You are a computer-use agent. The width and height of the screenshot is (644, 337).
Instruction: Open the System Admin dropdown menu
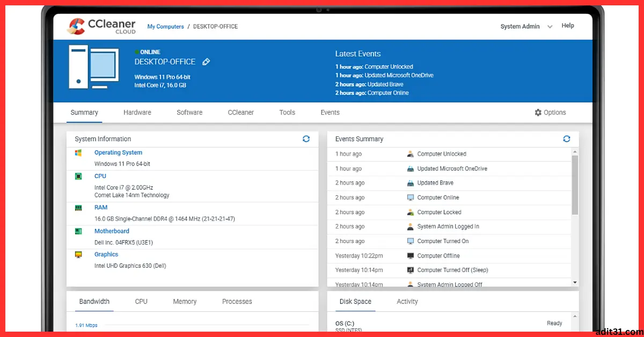click(x=526, y=26)
